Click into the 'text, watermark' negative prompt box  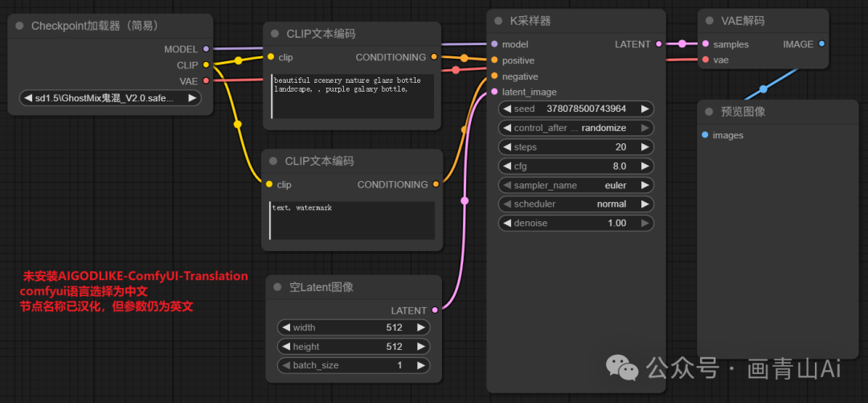pos(352,220)
